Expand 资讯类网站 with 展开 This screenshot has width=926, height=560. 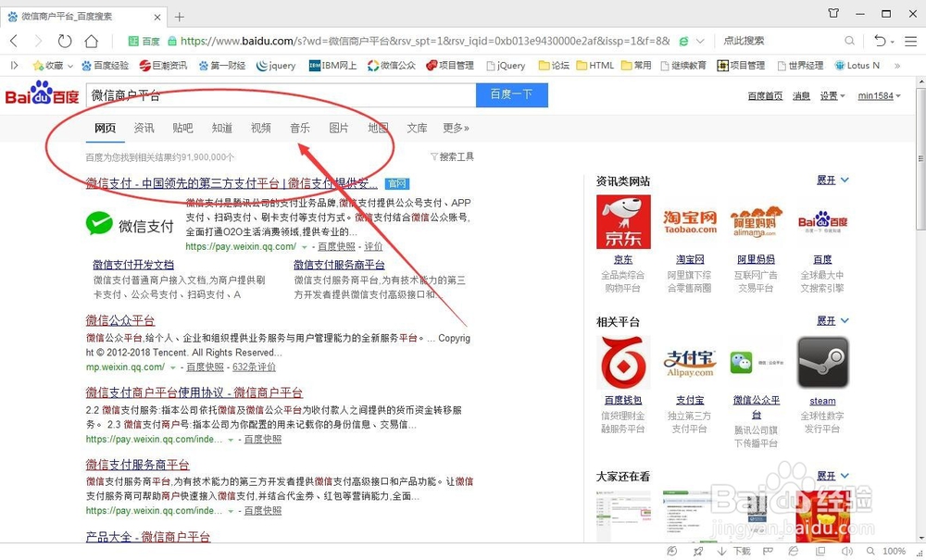click(x=832, y=180)
